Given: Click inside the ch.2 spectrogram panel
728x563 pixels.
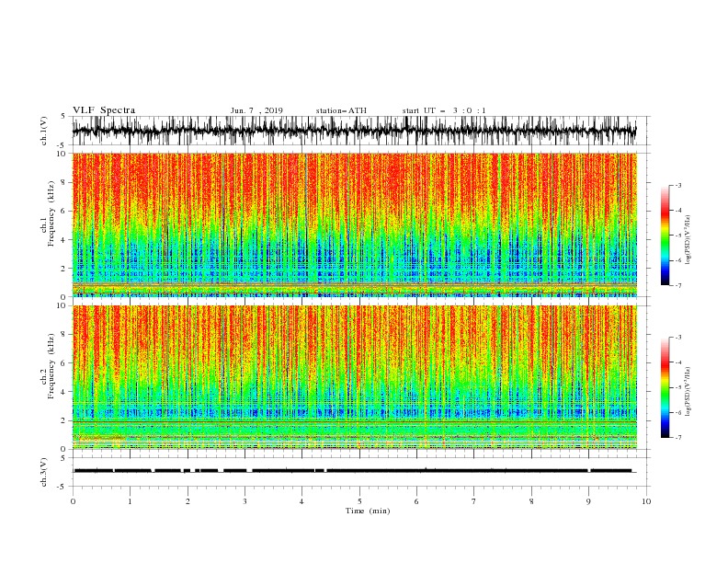Looking at the screenshot, I should (355, 377).
